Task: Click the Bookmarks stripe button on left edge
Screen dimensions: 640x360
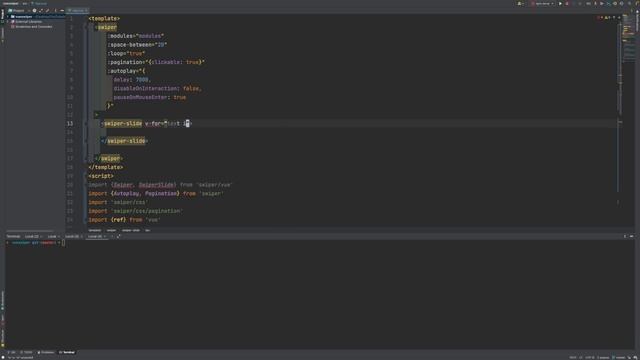Action: [x=2, y=300]
